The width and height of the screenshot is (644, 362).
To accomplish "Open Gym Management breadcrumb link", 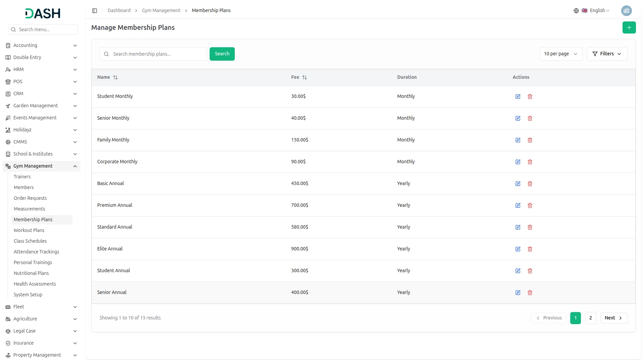I will click(161, 11).
